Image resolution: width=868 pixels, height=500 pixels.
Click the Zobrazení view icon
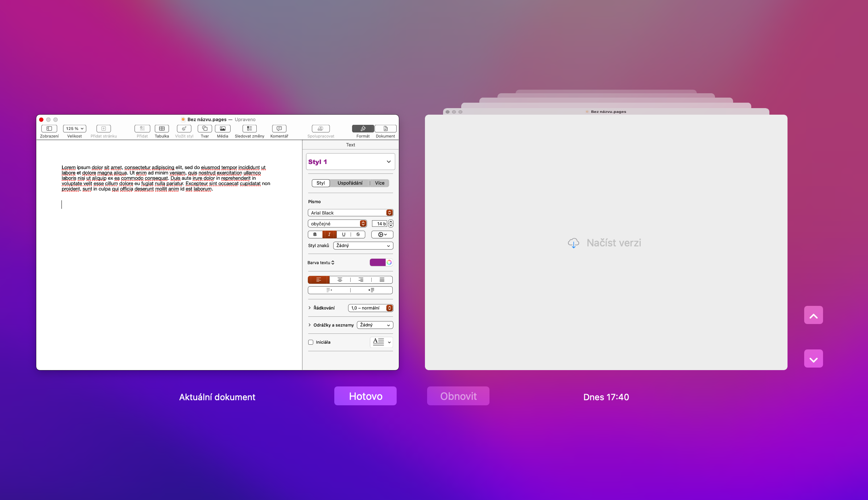point(49,128)
